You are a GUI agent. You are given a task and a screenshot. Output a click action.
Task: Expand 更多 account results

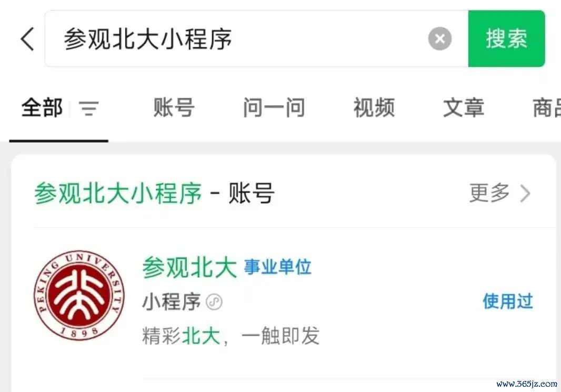point(489,193)
